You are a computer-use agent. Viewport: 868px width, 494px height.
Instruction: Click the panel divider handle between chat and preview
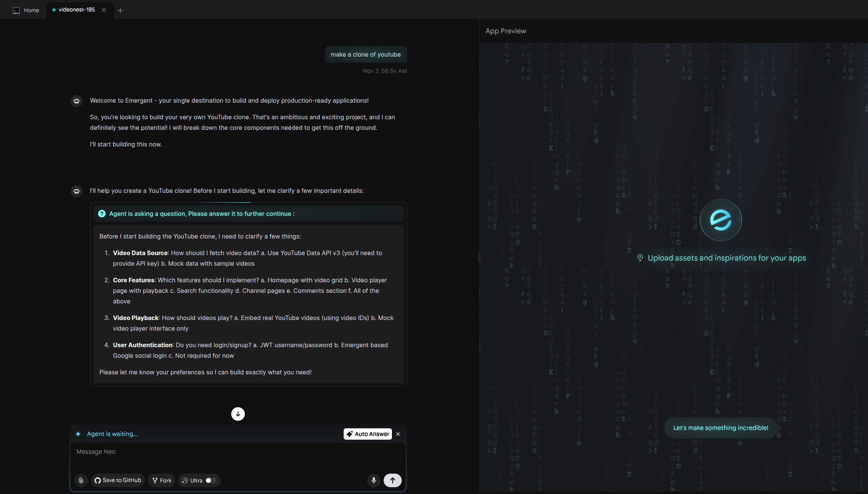479,257
